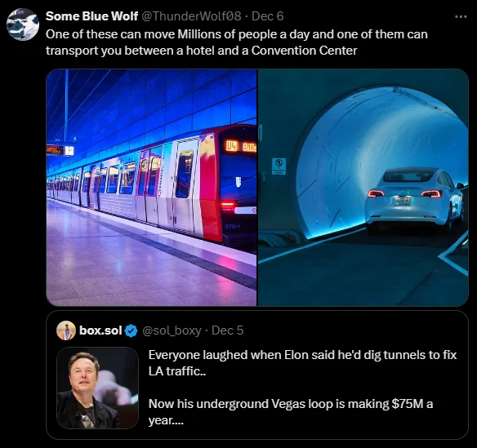View the Tesla tunnel photo
The image size is (477, 448).
[x=363, y=187]
